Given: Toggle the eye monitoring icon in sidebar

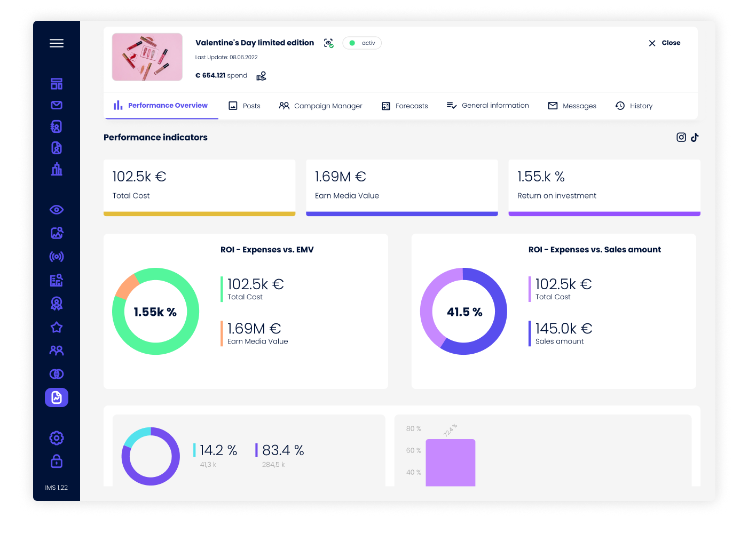Looking at the screenshot, I should click(x=56, y=210).
